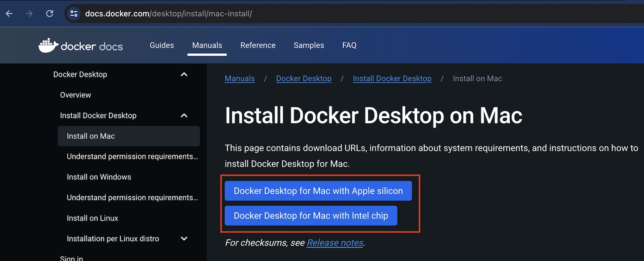The height and width of the screenshot is (261, 644).
Task: Expand Installation per Linux distro chevron
Action: [184, 238]
